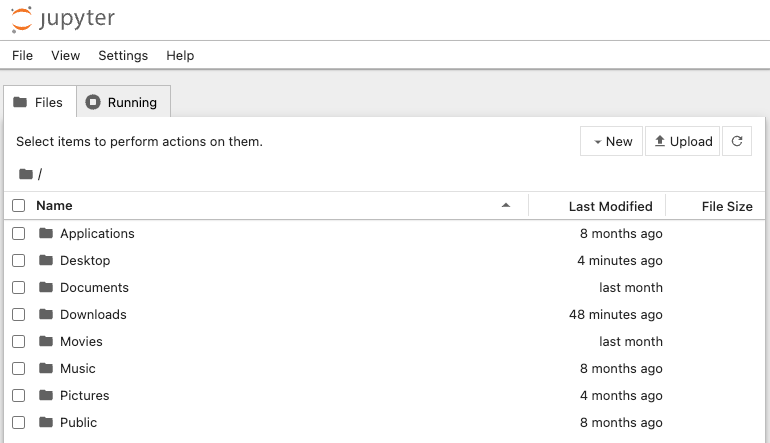Viewport: 770px width, 443px height.
Task: Click the Pictures folder icon
Action: (x=45, y=396)
